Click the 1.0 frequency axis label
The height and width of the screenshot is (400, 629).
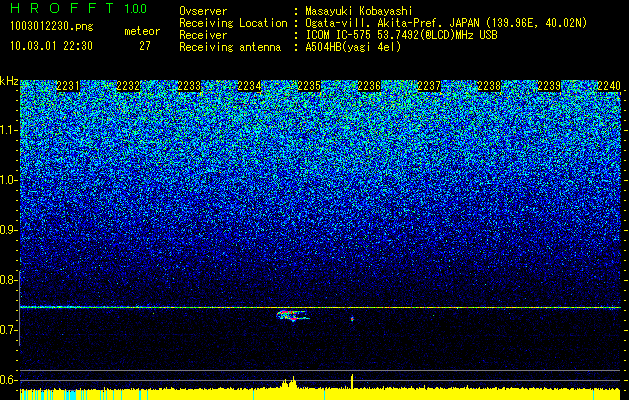[x=8, y=181]
